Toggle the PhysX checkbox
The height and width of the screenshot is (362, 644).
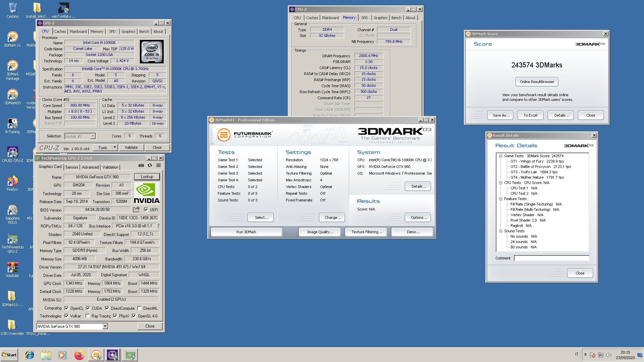point(115,316)
